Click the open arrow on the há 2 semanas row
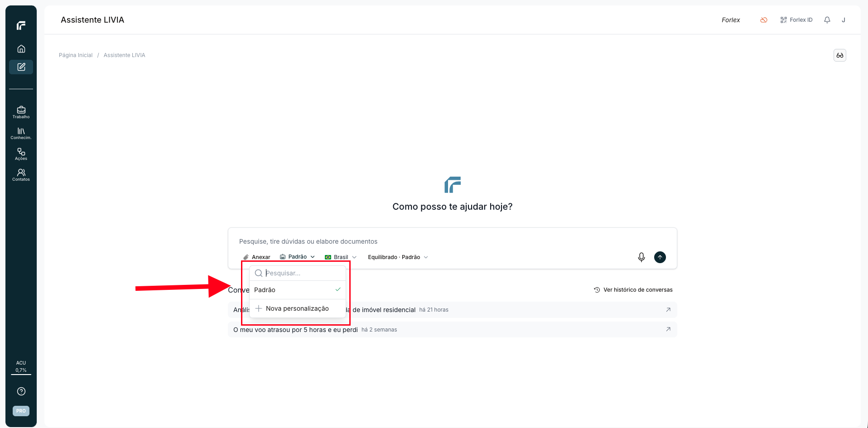 668,329
